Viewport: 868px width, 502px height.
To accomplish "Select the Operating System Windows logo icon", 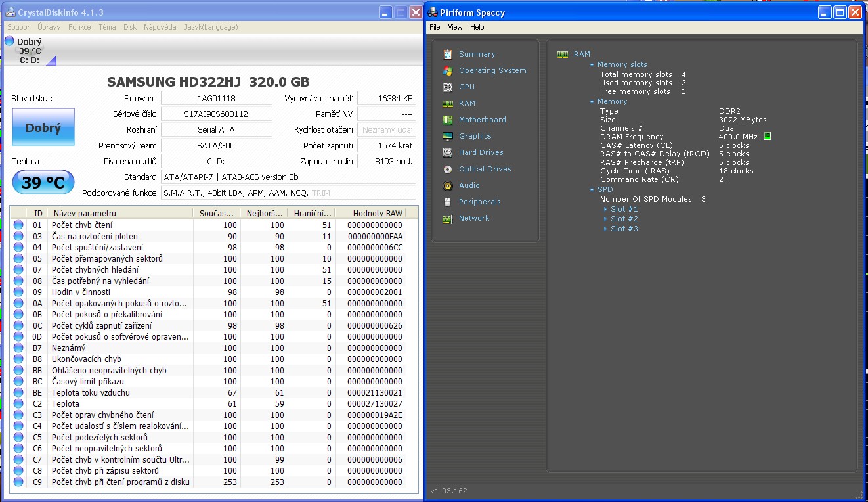I will coord(448,70).
